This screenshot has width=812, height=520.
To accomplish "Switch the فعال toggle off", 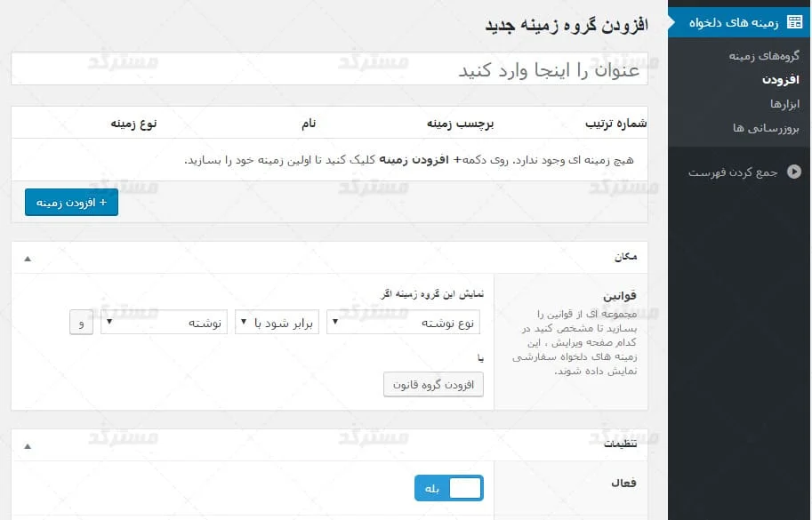I will tap(448, 487).
